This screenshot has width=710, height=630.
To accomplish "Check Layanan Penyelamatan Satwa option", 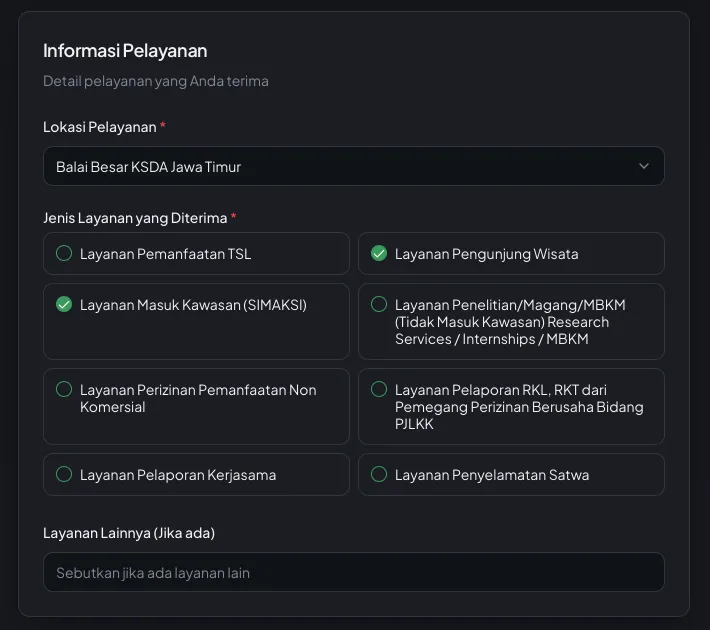I will [511, 475].
